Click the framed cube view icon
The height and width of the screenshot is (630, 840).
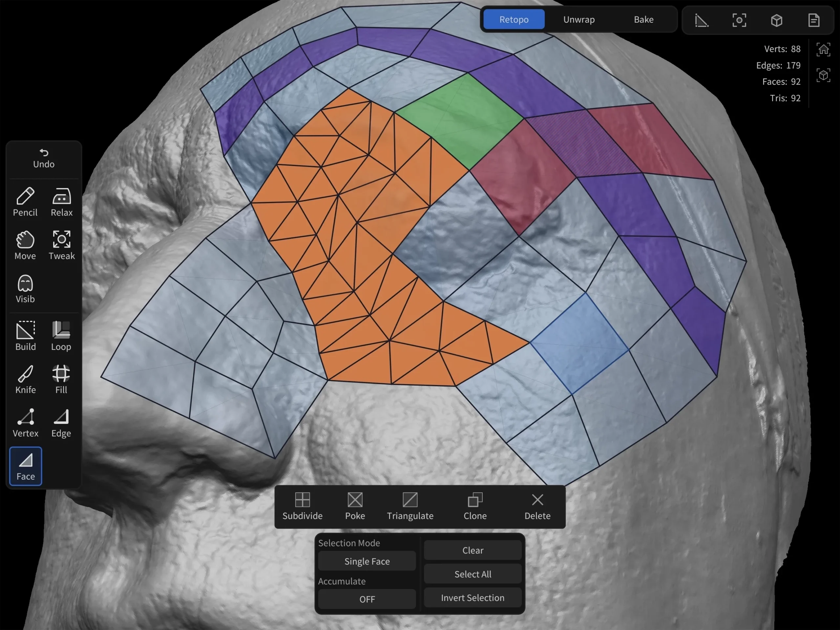tap(823, 75)
